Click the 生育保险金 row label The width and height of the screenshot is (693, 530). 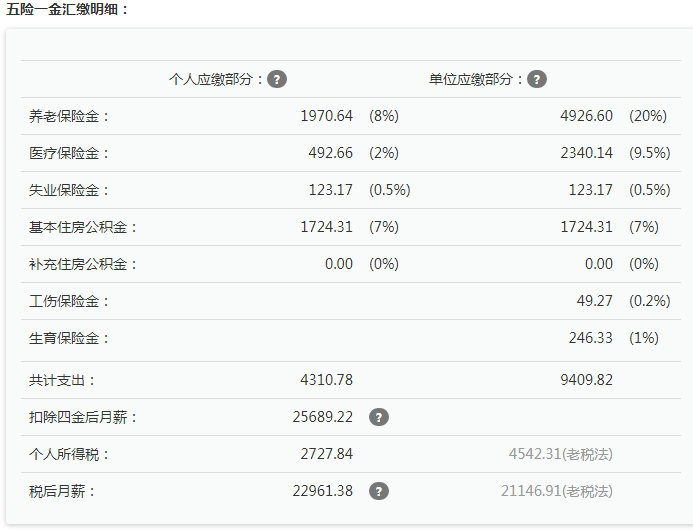click(69, 338)
